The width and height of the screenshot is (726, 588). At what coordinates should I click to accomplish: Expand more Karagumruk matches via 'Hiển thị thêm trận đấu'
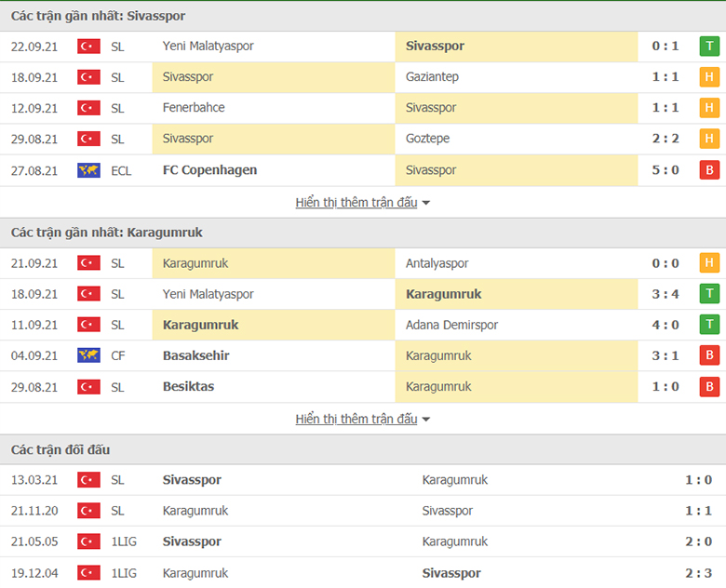tap(356, 419)
